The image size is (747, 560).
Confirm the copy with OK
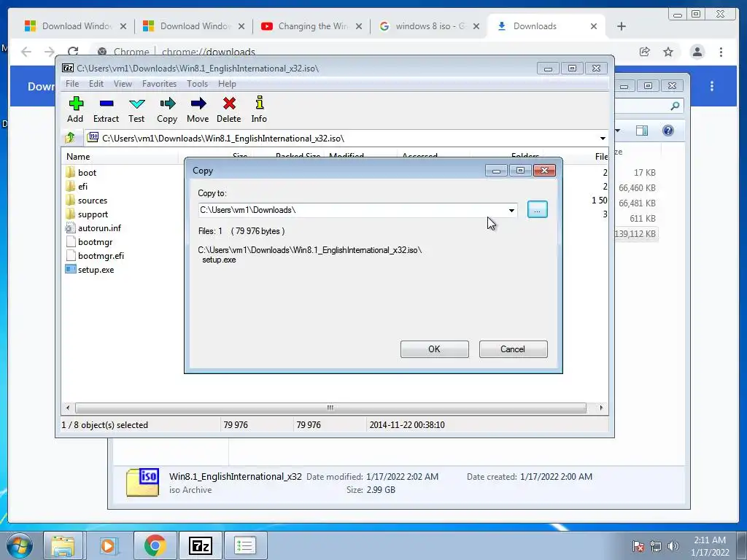435,349
